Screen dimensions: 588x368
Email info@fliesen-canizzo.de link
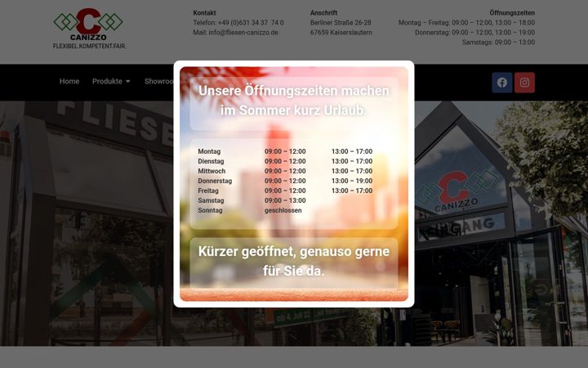point(243,33)
